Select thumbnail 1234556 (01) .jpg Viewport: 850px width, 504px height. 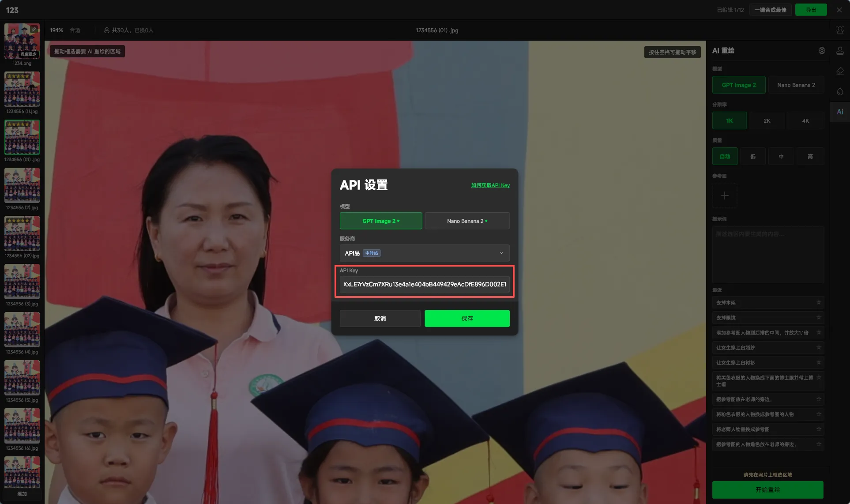(22, 137)
